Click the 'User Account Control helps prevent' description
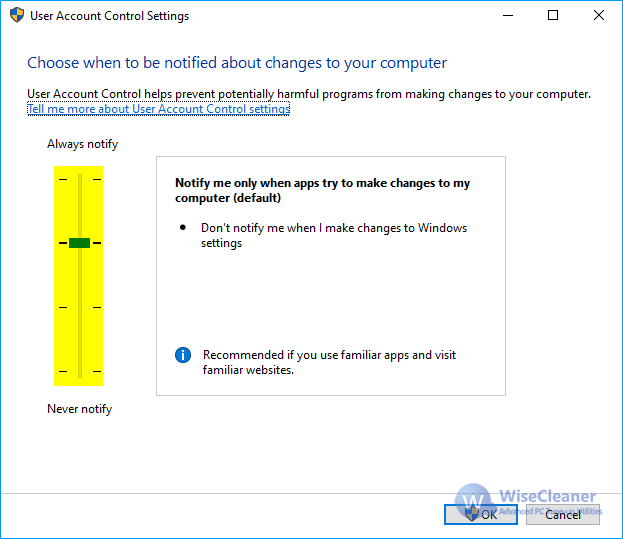Image resolution: width=623 pixels, height=539 pixels. (309, 94)
